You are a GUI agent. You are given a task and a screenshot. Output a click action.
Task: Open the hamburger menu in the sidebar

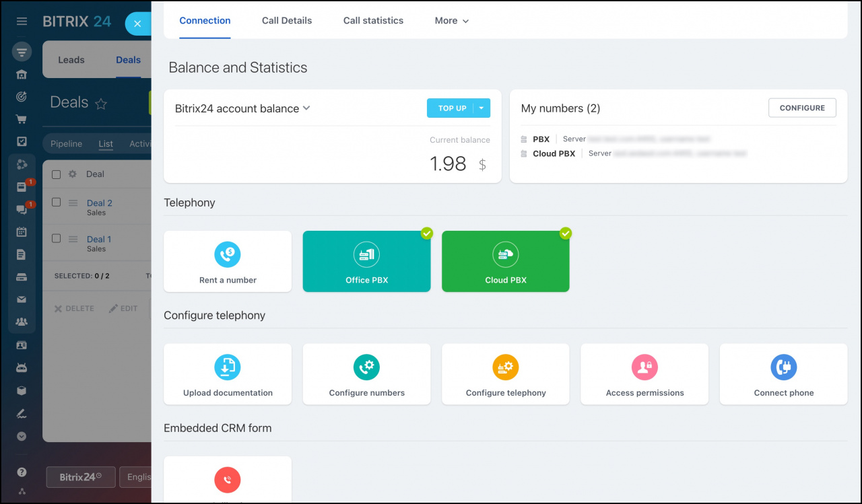coord(22,22)
